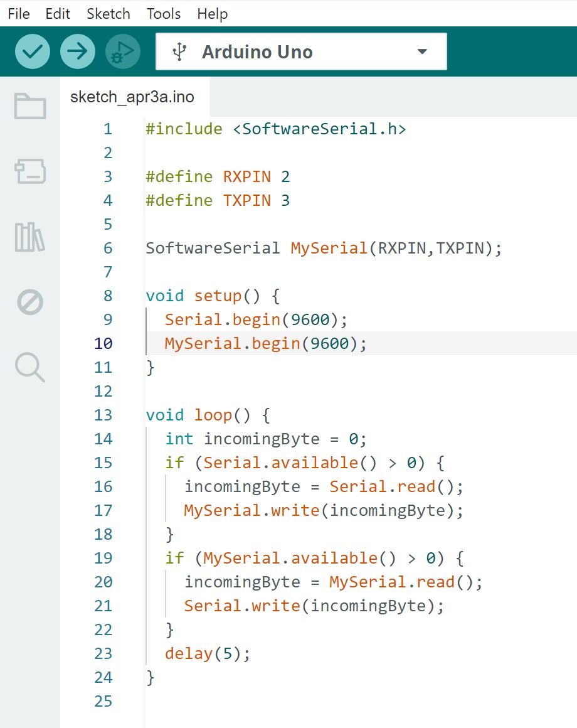The image size is (577, 728).
Task: Click the value 2 after RXPIN
Action: coord(285,177)
